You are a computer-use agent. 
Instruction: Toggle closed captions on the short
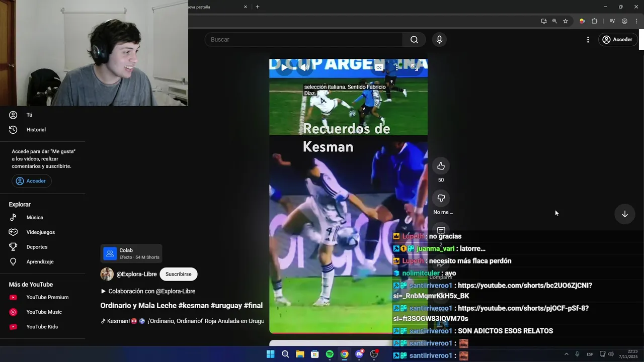point(379,67)
